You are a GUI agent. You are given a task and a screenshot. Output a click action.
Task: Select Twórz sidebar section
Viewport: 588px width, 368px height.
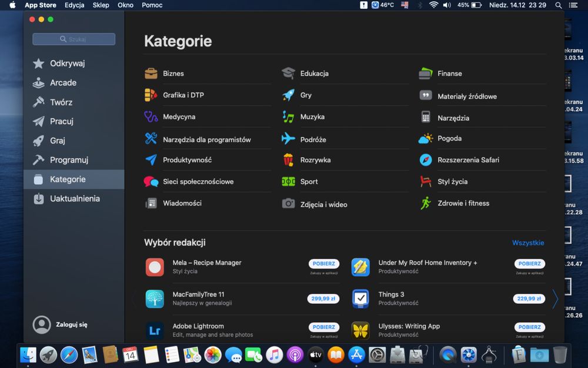74,102
